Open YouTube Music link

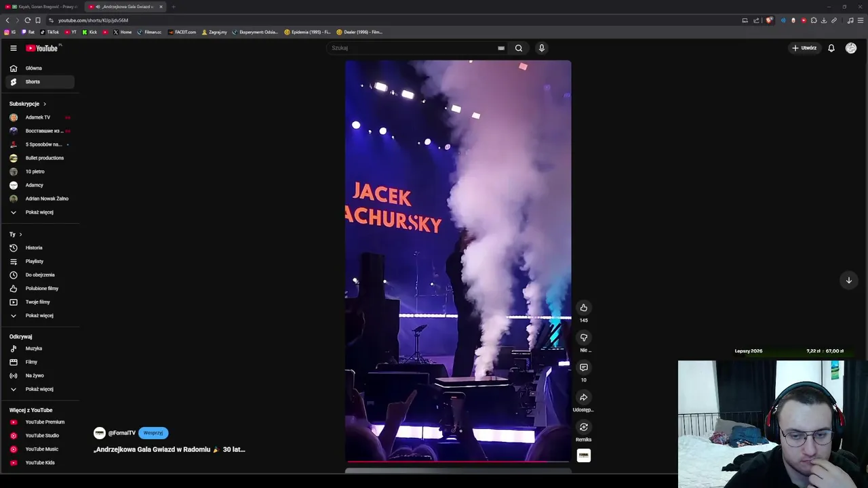pyautogui.click(x=40, y=449)
